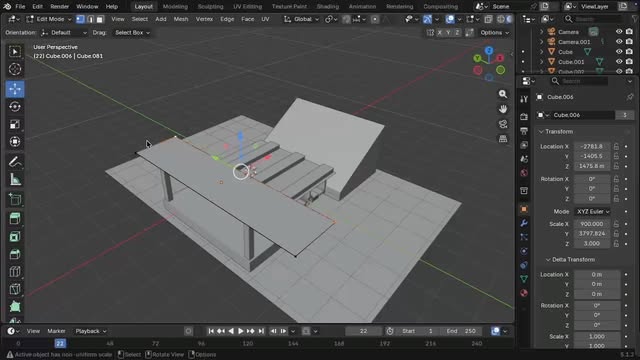Open the Object Data mesh properties tab
The height and width of the screenshot is (360, 640).
coord(524,279)
